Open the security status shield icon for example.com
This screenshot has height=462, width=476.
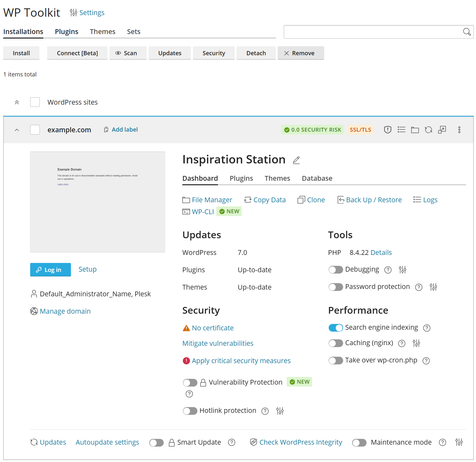[x=388, y=130]
